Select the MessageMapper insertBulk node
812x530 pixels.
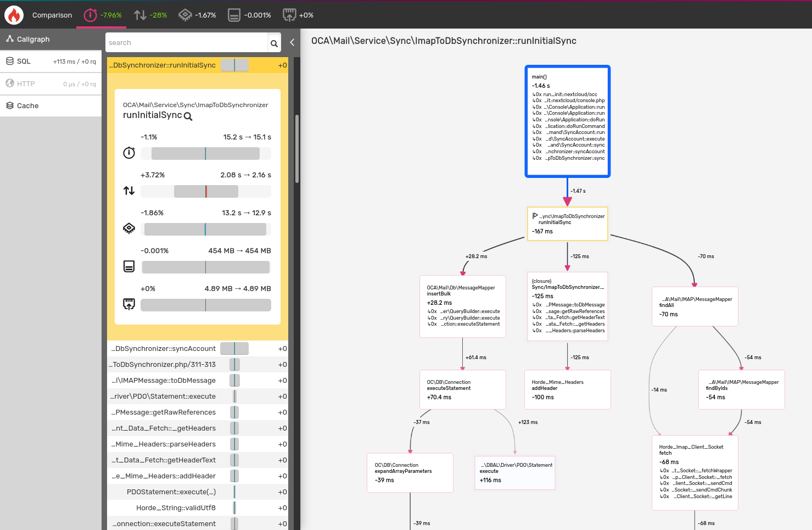point(462,306)
